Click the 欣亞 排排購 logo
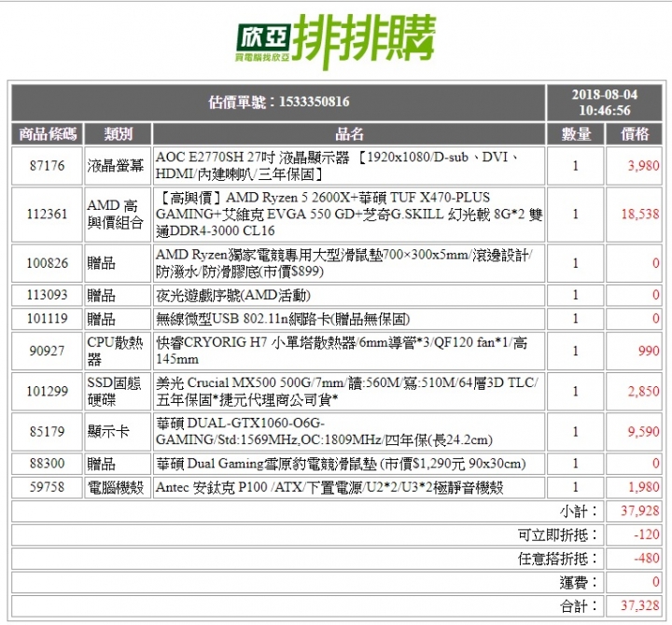 coord(336,41)
